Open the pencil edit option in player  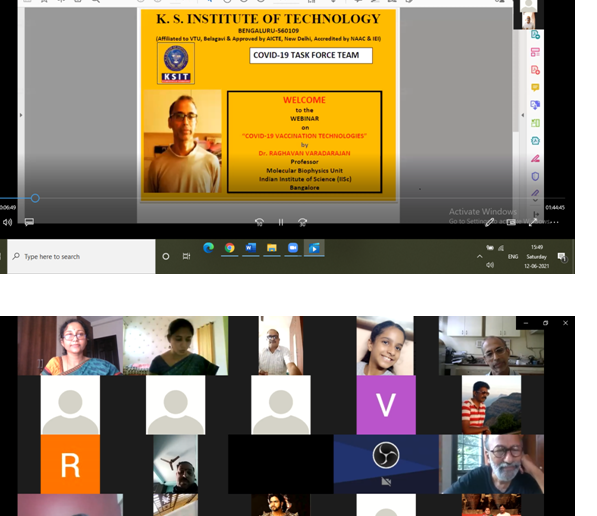[490, 222]
